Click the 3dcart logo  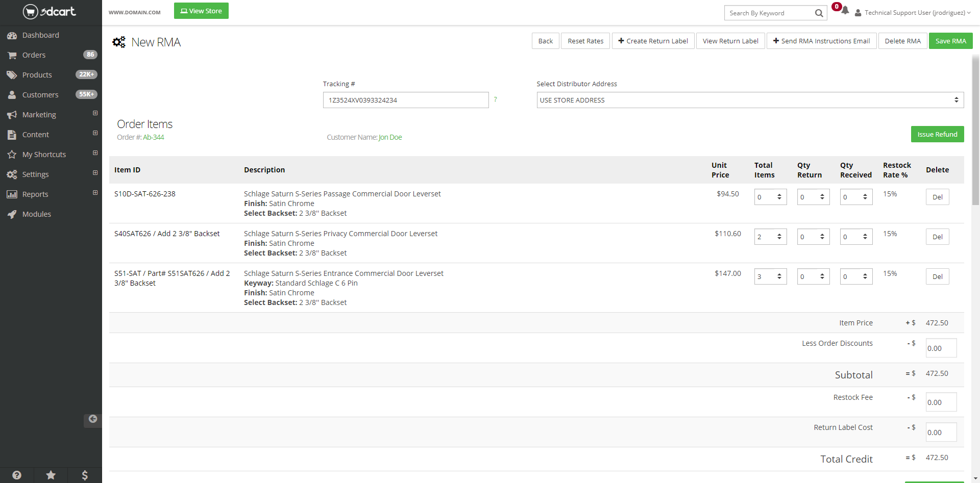point(50,11)
